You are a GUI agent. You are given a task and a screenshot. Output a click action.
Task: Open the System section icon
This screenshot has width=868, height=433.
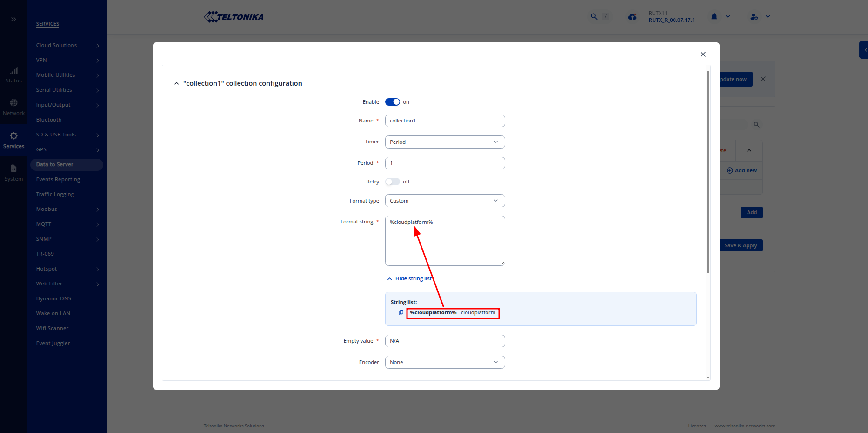[14, 173]
